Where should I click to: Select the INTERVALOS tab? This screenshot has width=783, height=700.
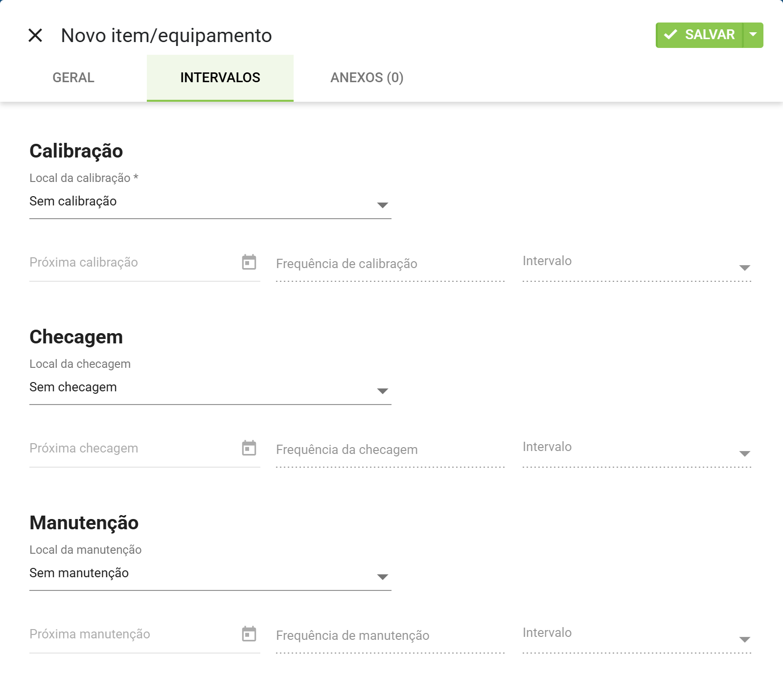[x=220, y=78]
